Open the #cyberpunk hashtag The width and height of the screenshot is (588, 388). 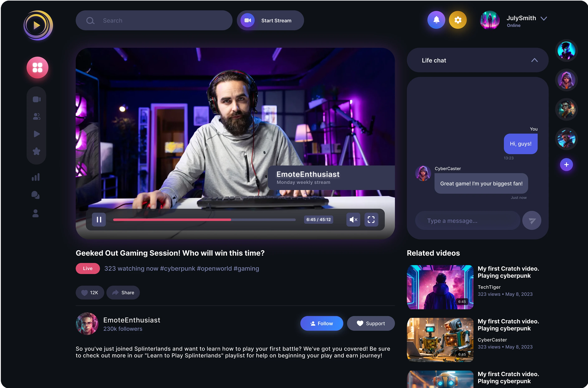coord(177,269)
